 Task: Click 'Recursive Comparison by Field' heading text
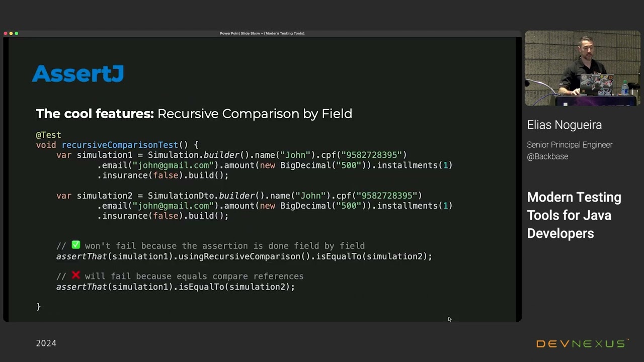pyautogui.click(x=255, y=114)
